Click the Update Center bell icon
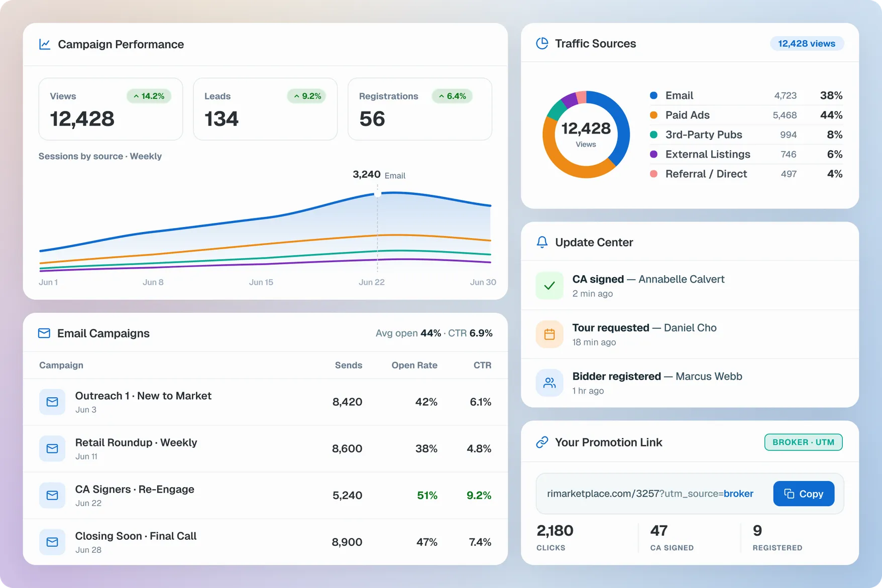Viewport: 882px width, 588px height. tap(542, 242)
